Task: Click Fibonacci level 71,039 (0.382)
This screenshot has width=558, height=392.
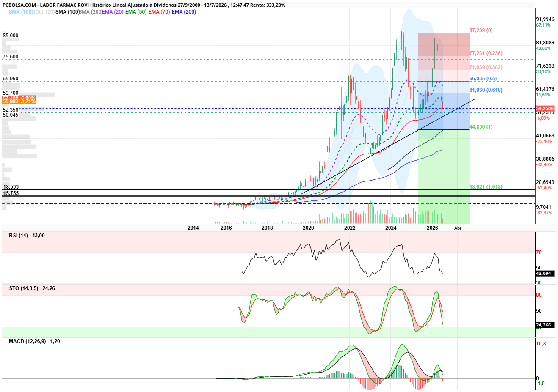Action: pyautogui.click(x=486, y=67)
